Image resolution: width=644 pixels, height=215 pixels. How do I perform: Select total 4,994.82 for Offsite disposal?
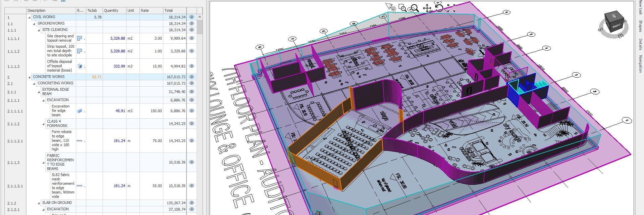(x=178, y=67)
